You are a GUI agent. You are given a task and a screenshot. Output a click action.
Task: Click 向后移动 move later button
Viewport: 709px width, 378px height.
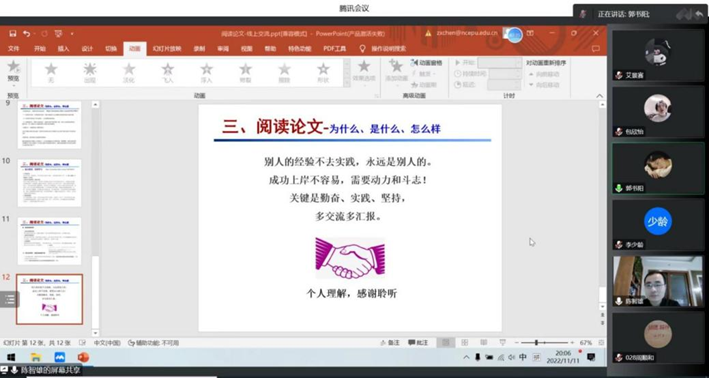point(544,85)
